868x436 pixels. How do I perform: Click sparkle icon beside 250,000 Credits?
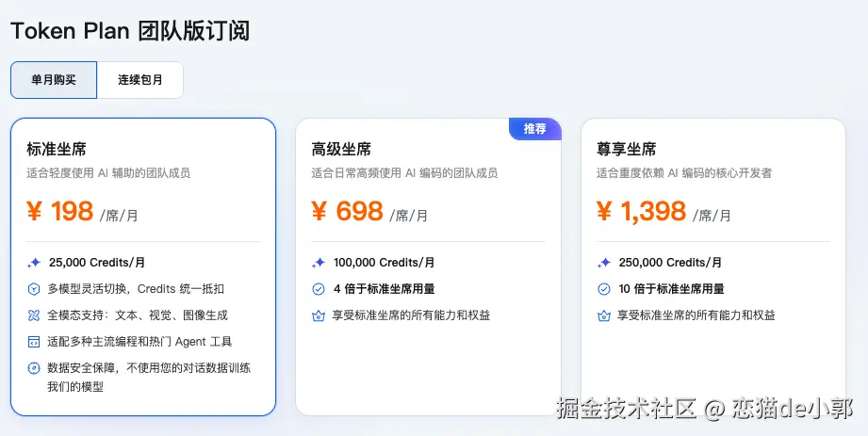(604, 263)
